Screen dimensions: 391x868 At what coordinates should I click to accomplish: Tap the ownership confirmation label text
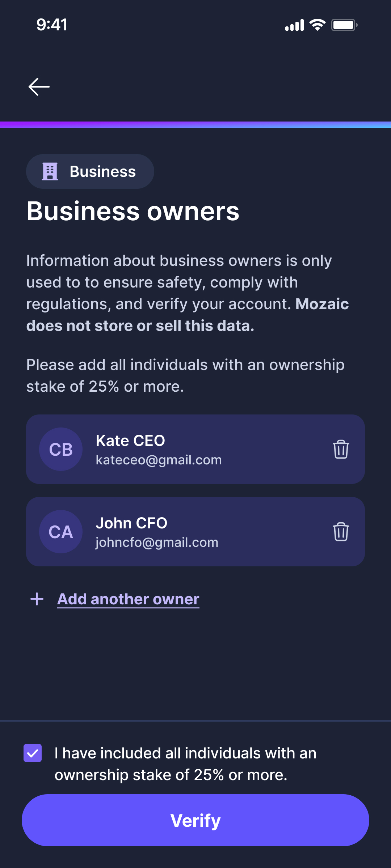(x=185, y=764)
